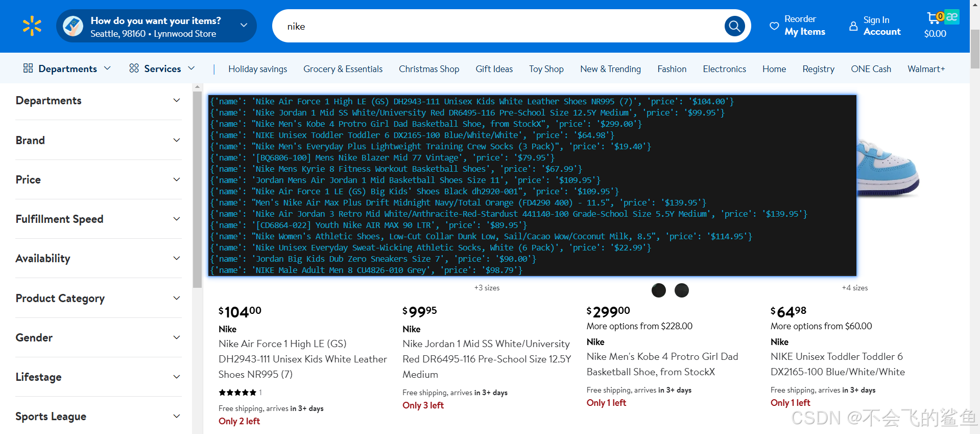Click the $299.00 price
The height and width of the screenshot is (434, 980).
[608, 311]
